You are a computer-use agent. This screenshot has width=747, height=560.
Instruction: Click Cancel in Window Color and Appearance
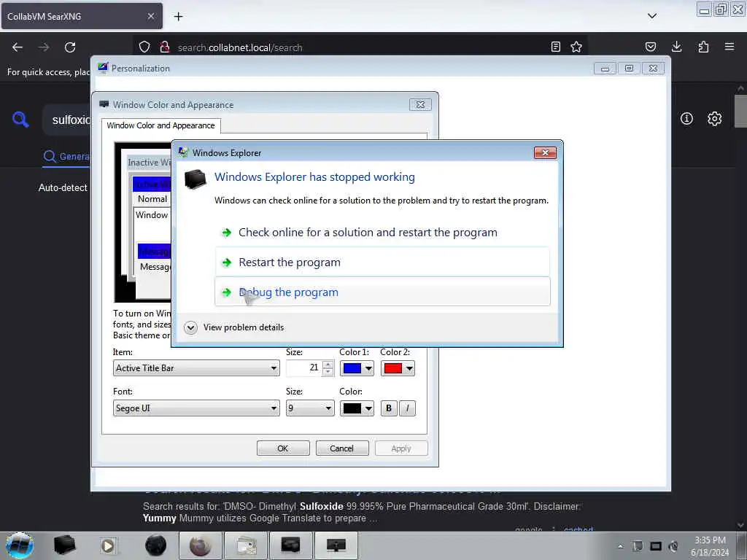342,448
